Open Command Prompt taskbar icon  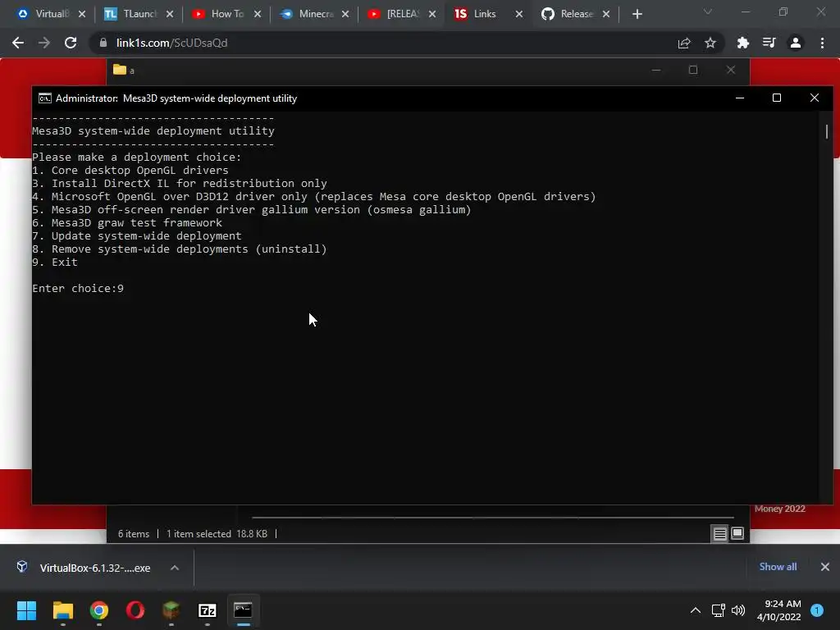(243, 610)
